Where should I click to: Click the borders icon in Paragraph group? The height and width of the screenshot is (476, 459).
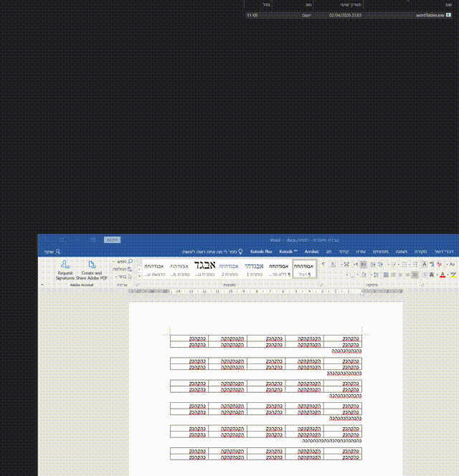coord(352,275)
